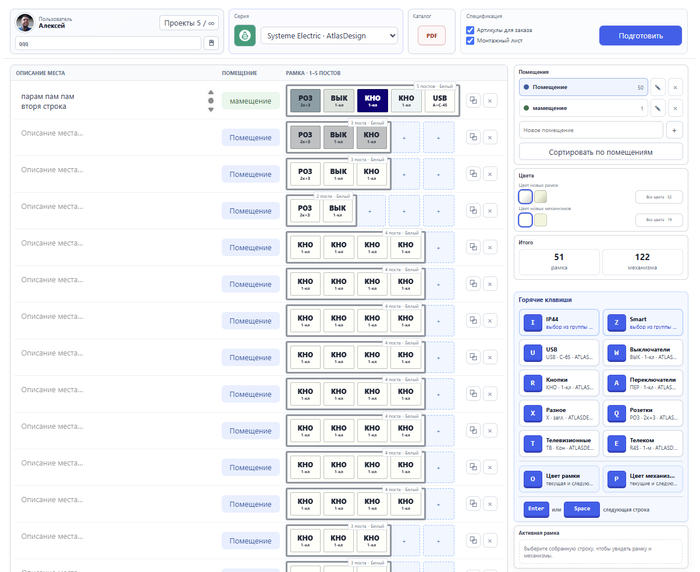This screenshot has width=700, height=572.
Task: Click Алексей's user avatar photo
Action: pos(25,23)
